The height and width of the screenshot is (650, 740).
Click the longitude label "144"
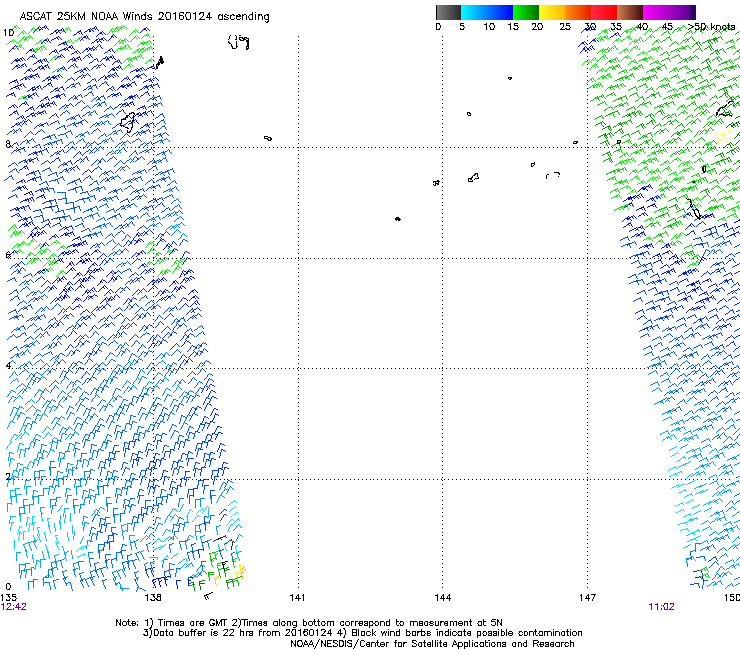point(443,598)
